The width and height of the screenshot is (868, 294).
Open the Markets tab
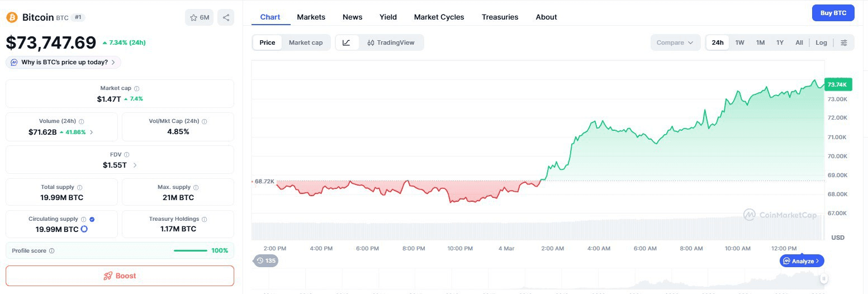tap(311, 17)
